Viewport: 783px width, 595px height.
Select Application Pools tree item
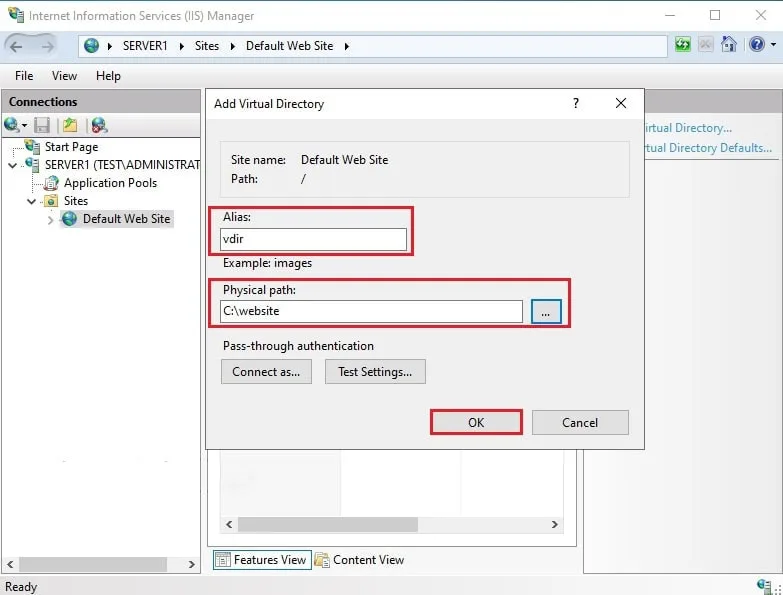pos(110,183)
